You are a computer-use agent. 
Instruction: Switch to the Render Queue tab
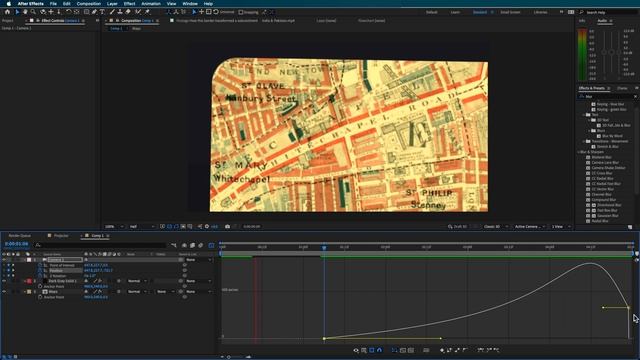(x=20, y=236)
